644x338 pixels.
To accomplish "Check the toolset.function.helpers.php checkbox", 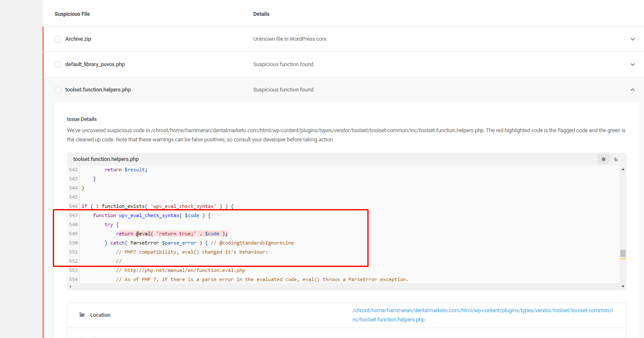I will click(58, 90).
